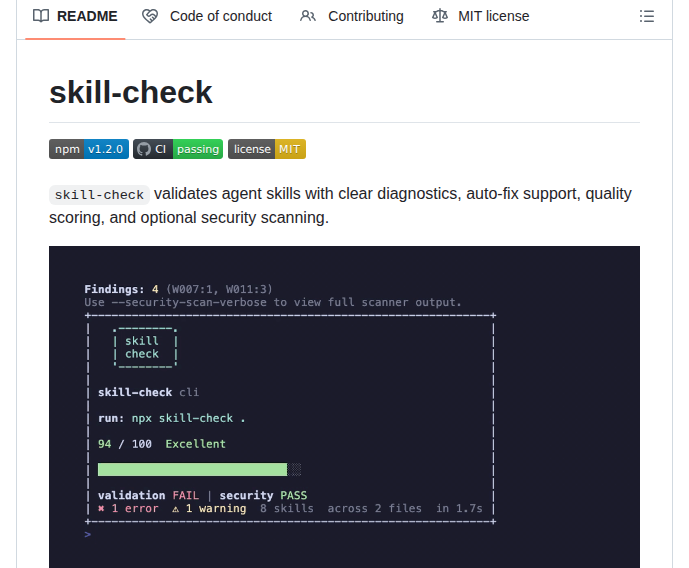Click the 'skill-check cli' title line

click(x=149, y=392)
